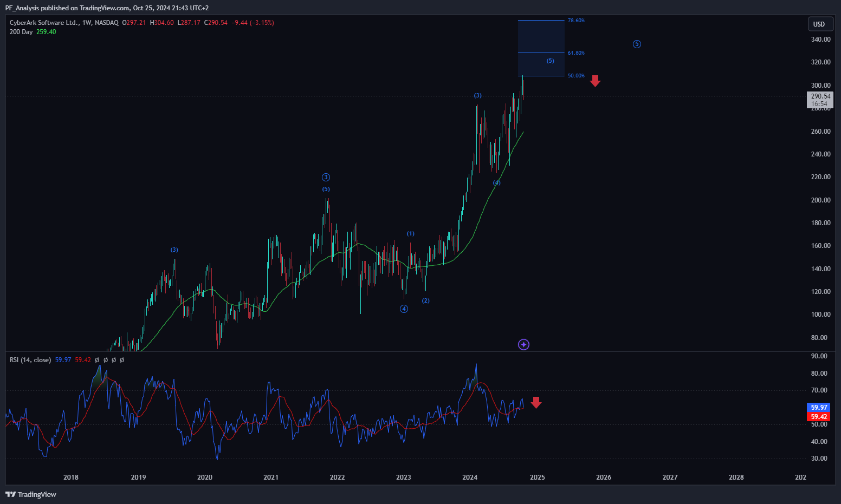This screenshot has height=504, width=841.
Task: Click the 2024 year label on time axis
Action: click(470, 477)
